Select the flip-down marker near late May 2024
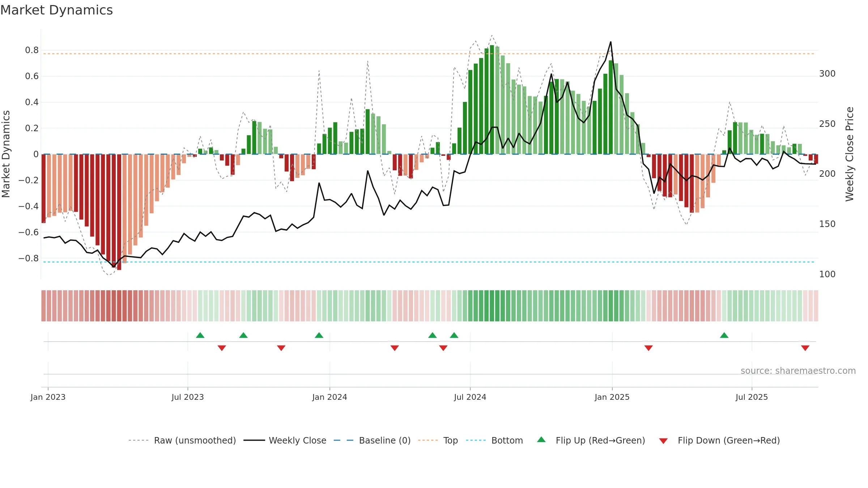This screenshot has height=488, width=868. (443, 348)
